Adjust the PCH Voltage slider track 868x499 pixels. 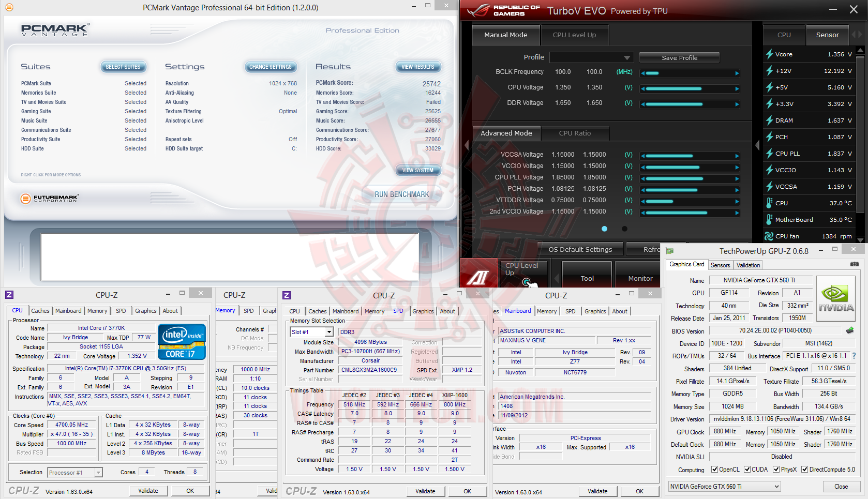point(690,190)
